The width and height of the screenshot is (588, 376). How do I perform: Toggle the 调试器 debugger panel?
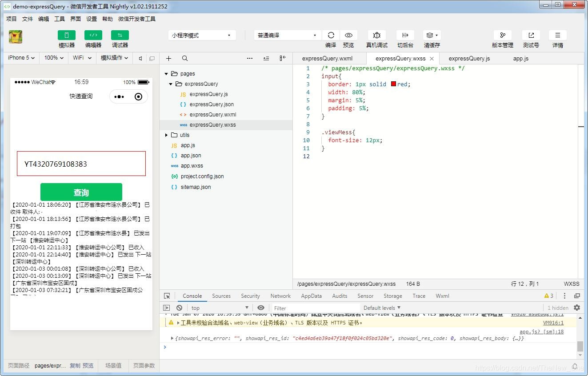point(120,35)
